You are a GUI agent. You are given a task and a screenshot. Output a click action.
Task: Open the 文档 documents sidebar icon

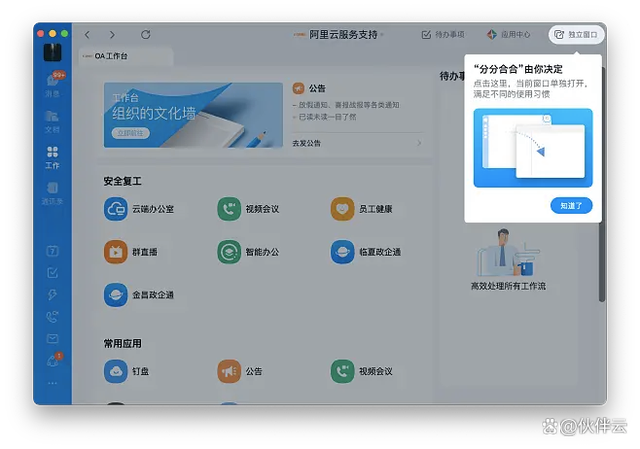[52, 121]
